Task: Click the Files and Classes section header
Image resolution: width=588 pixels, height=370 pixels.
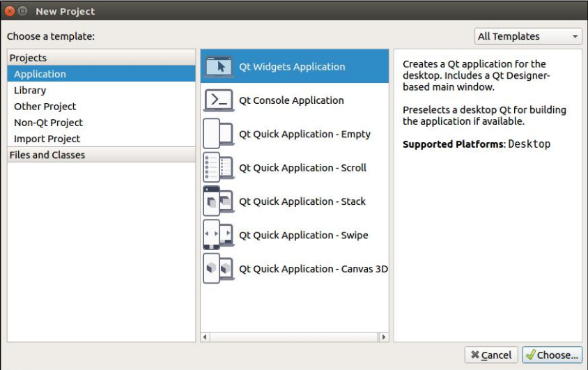Action: (101, 155)
